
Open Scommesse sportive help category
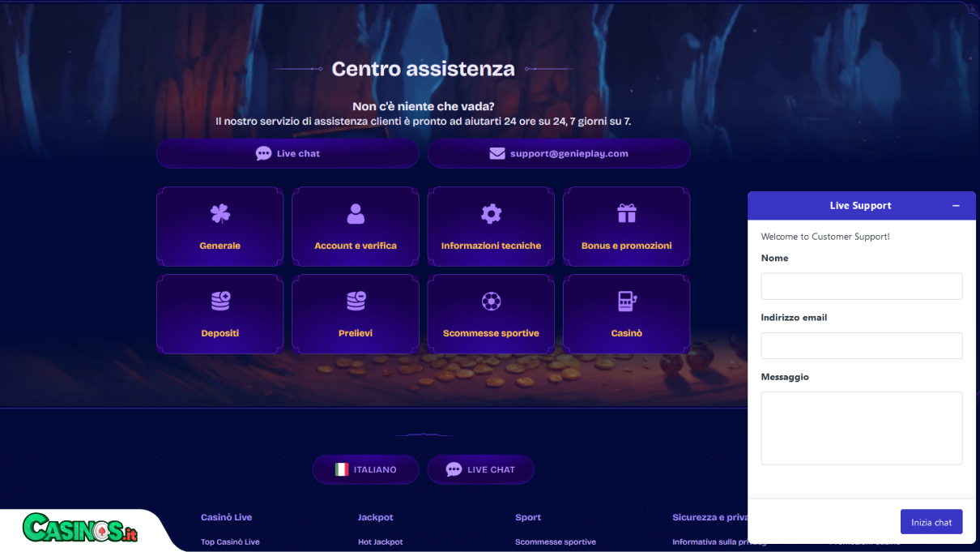click(491, 315)
